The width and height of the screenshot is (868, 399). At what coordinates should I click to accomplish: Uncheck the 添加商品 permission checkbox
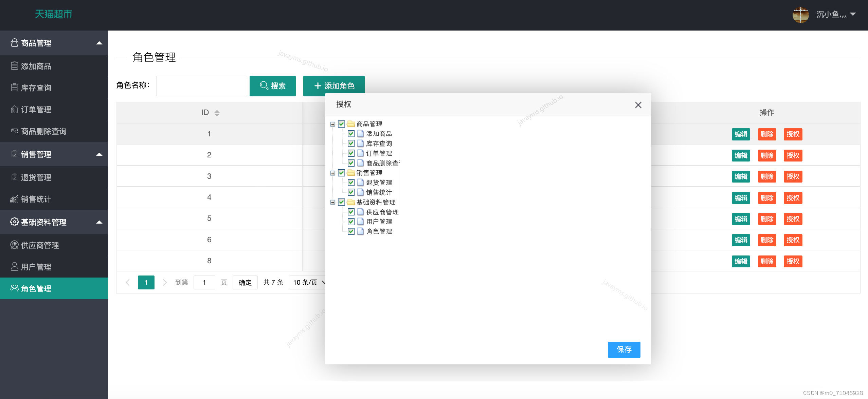coord(351,134)
